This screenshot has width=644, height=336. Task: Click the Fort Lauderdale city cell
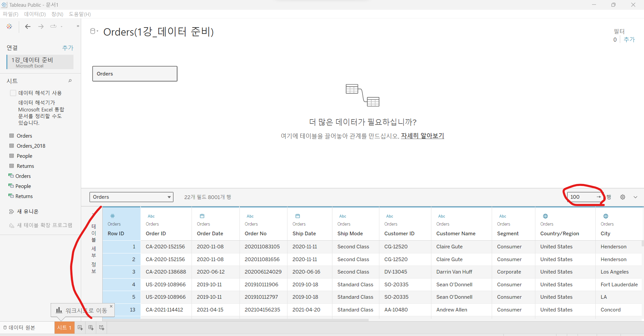click(619, 285)
